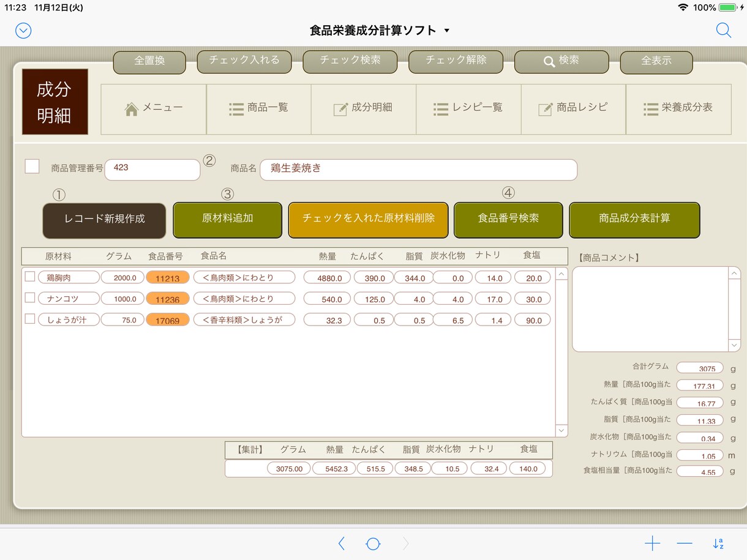Click gram value 75.0
The width and height of the screenshot is (747, 560).
pos(123,319)
